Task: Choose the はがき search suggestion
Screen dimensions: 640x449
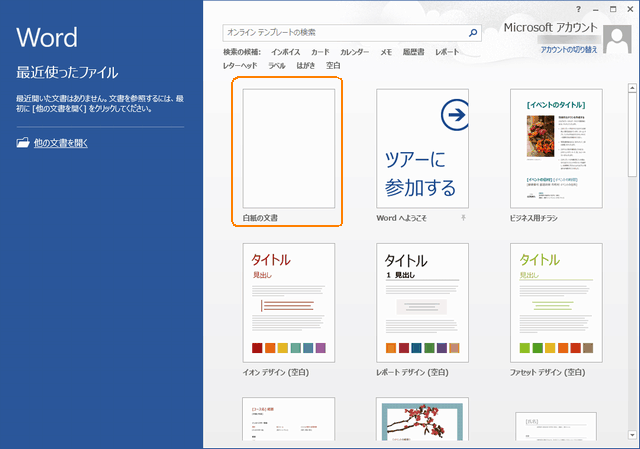Action: 306,66
